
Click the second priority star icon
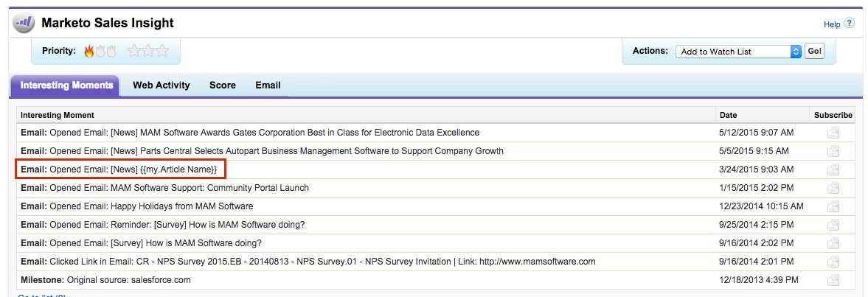coord(147,51)
